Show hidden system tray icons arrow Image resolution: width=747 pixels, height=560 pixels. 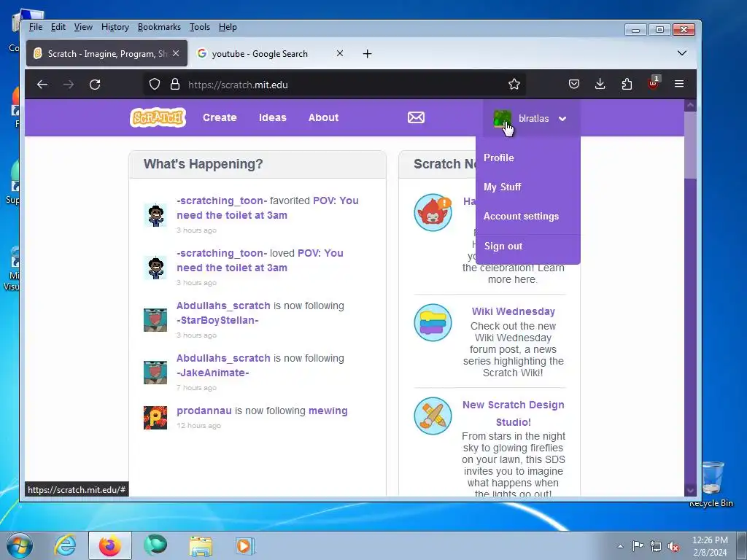click(x=620, y=546)
